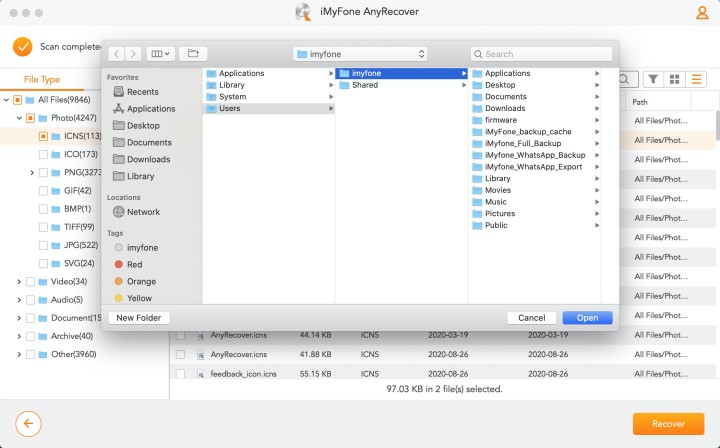Select System in first column
Viewport: 720px width, 448px height.
(269, 97)
